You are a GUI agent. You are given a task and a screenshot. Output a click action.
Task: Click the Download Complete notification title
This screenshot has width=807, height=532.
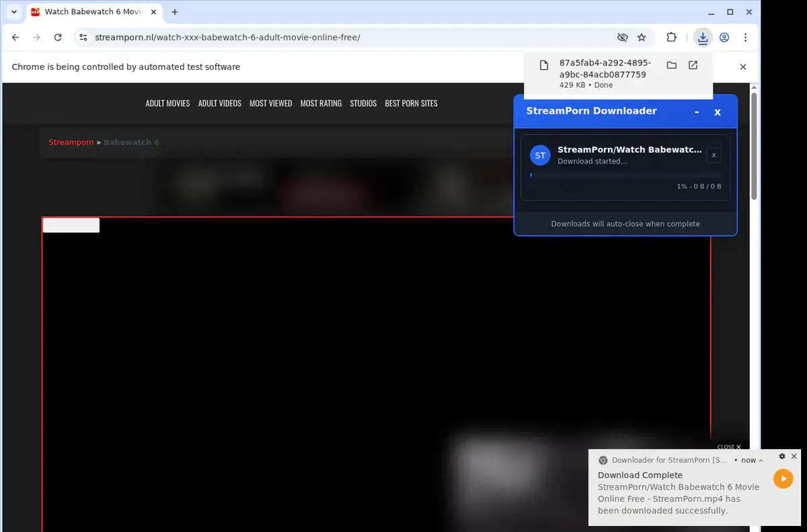click(x=640, y=475)
